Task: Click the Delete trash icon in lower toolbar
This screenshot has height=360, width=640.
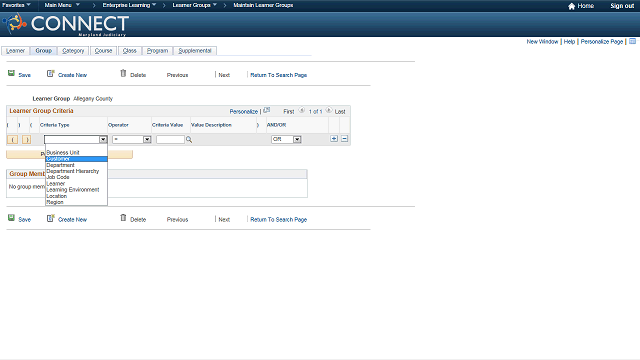Action: pyautogui.click(x=123, y=218)
